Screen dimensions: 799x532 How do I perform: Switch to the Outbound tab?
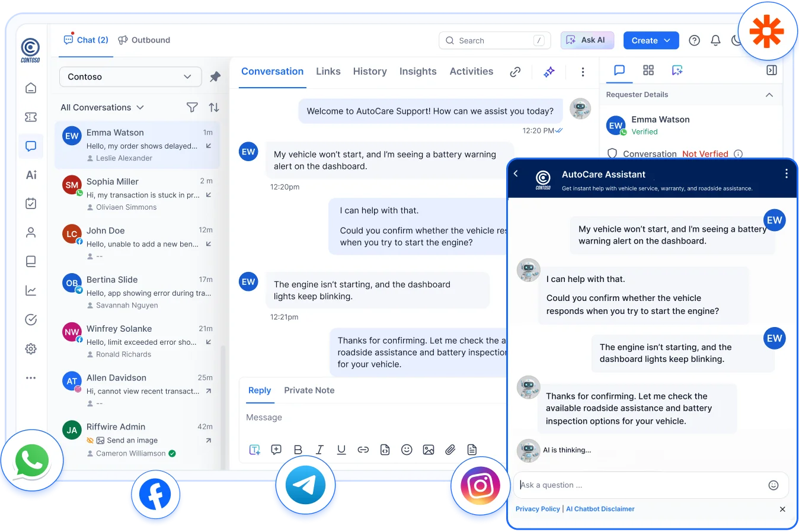(144, 40)
